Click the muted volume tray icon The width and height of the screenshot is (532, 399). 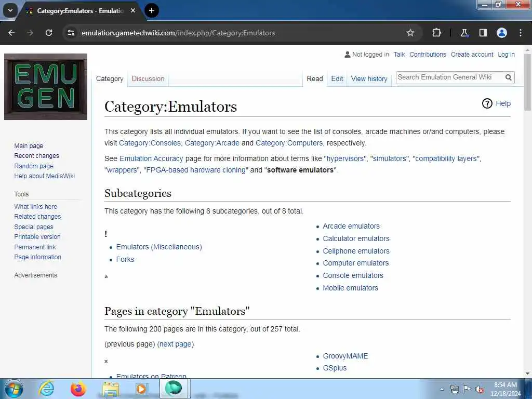point(480,389)
